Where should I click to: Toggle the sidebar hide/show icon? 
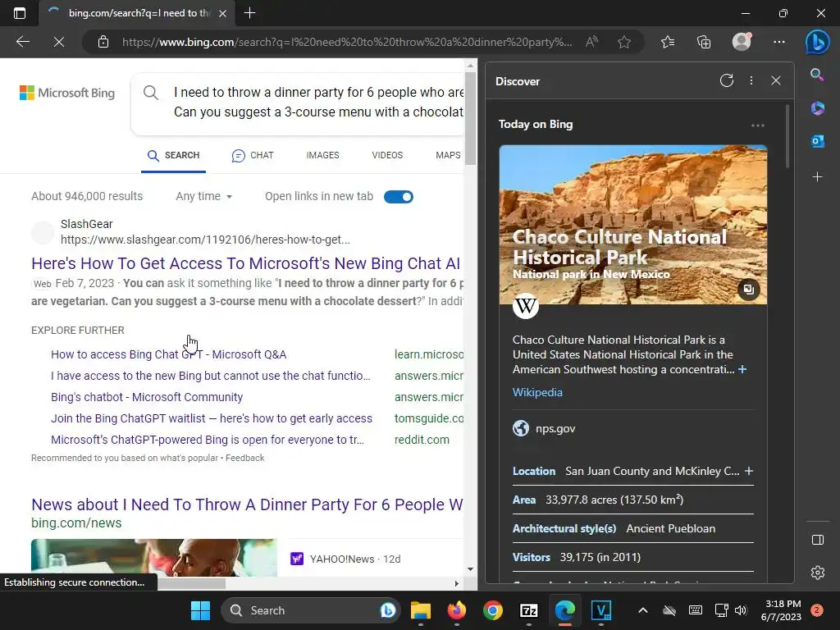pos(818,540)
